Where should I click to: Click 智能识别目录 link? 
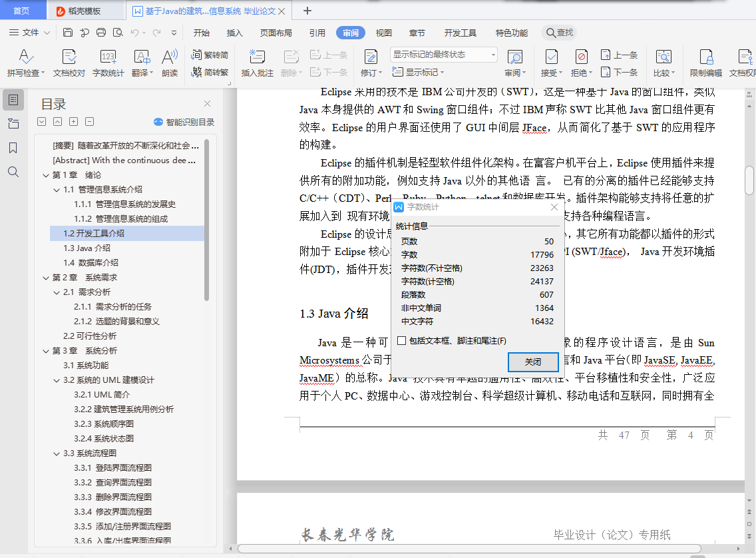click(184, 122)
